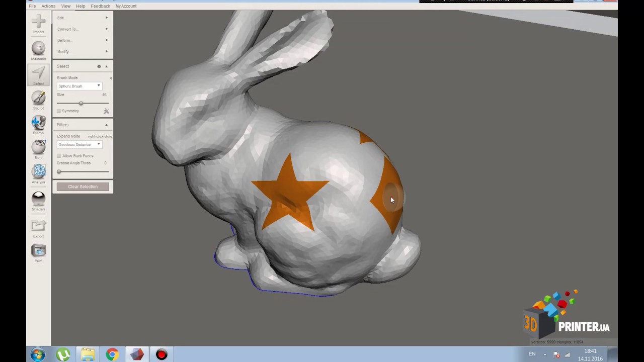Expand the Convert To... submenu
The height and width of the screenshot is (362, 644).
point(83,29)
